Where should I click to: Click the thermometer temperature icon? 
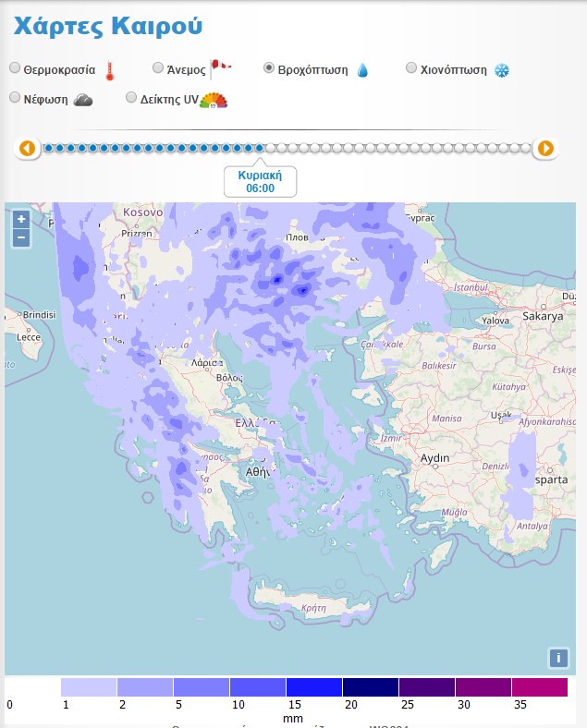coord(110,70)
